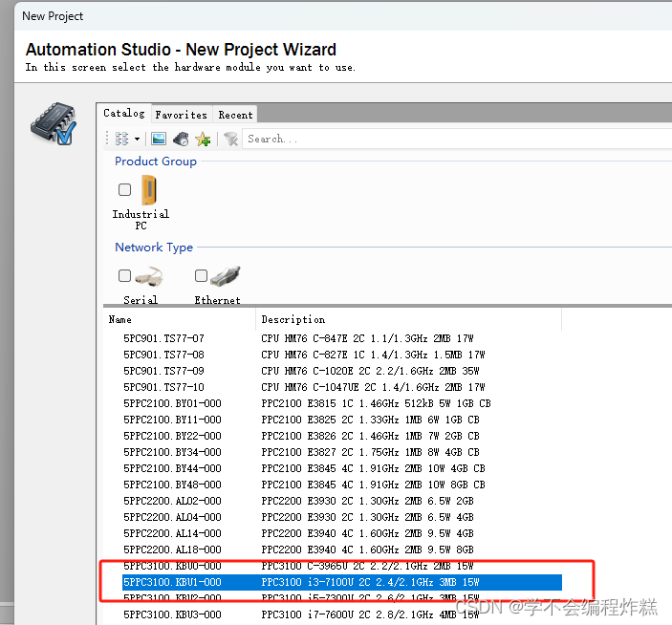Select module 5PPC2200.AL04-000
The image size is (672, 625).
[172, 517]
